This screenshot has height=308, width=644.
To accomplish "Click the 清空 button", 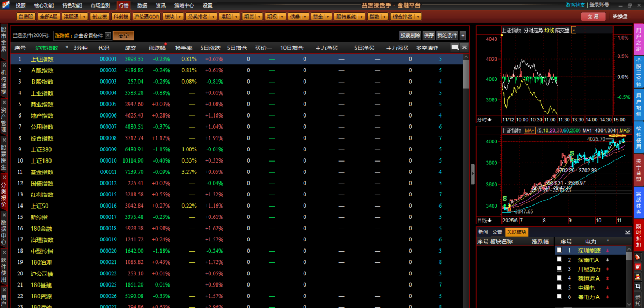I will [123, 35].
